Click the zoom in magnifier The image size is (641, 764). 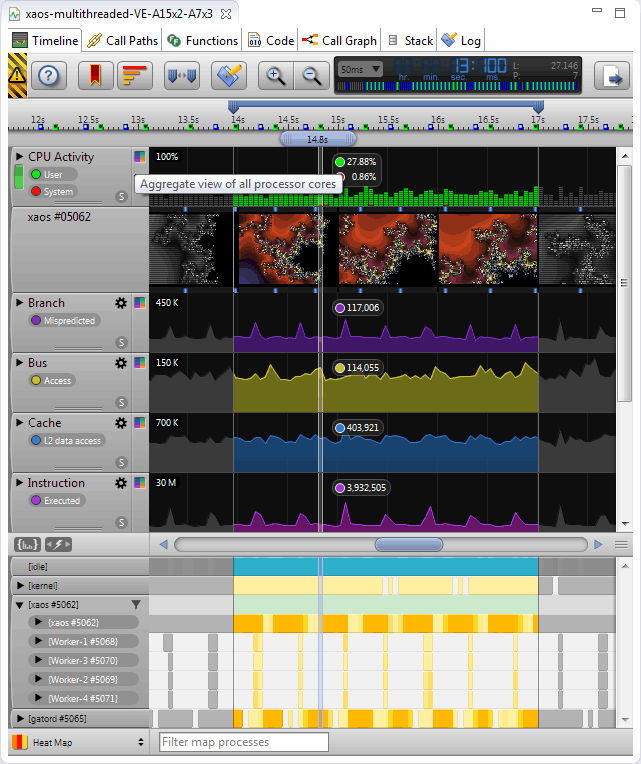(x=274, y=76)
